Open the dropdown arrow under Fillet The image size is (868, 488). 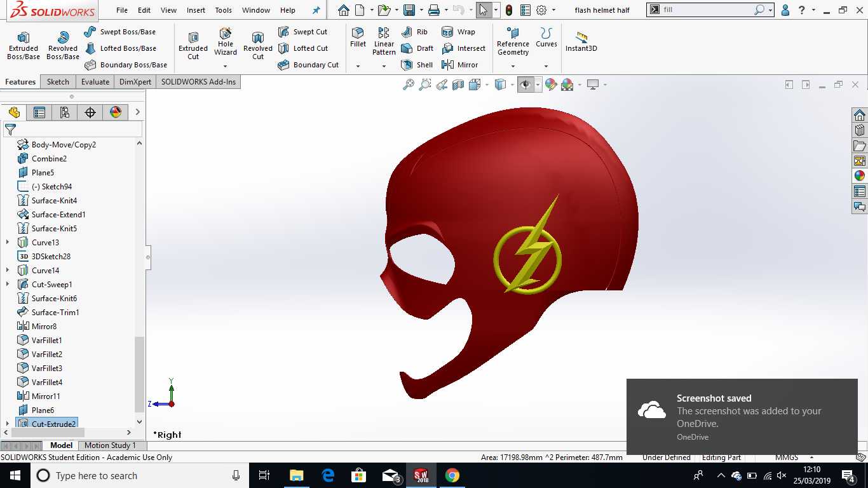pos(358,66)
